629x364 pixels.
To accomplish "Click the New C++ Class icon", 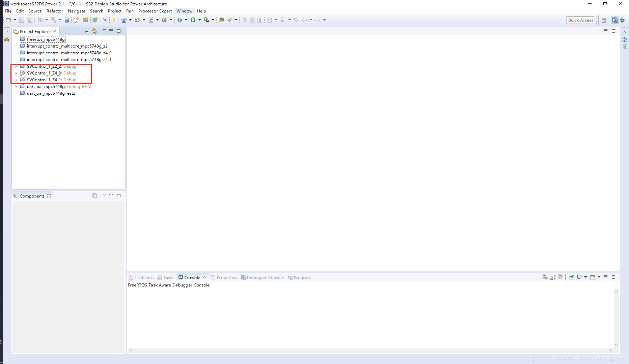I will pos(164,20).
